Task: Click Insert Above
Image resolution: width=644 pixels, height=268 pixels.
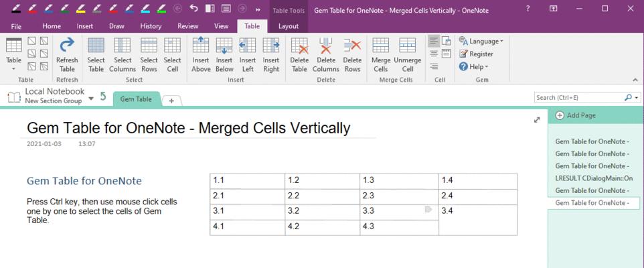Action: pyautogui.click(x=201, y=54)
